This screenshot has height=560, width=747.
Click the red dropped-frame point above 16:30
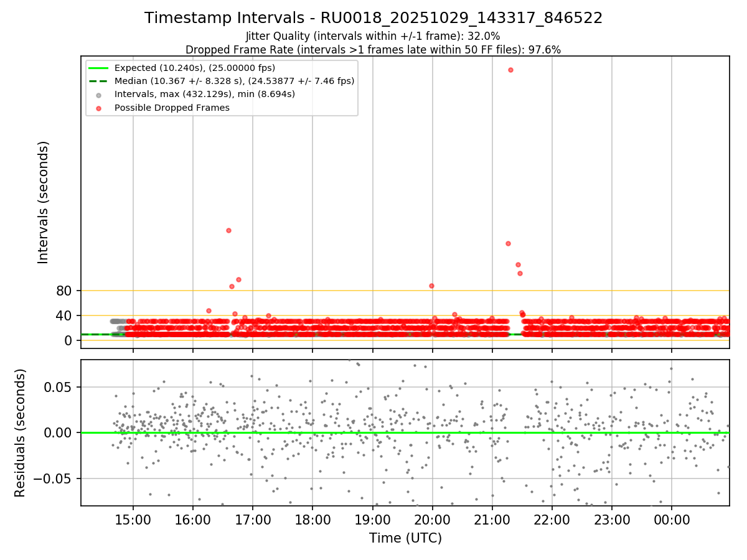tap(228, 230)
